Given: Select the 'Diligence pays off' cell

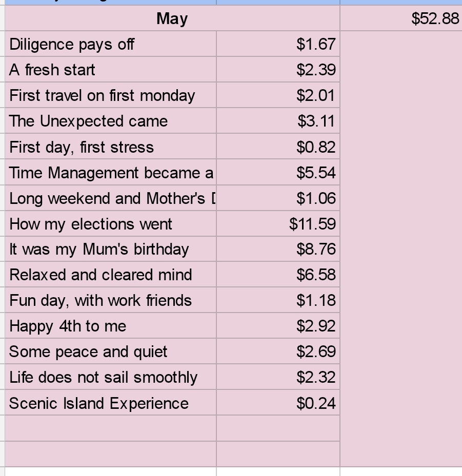Looking at the screenshot, I should [111, 44].
